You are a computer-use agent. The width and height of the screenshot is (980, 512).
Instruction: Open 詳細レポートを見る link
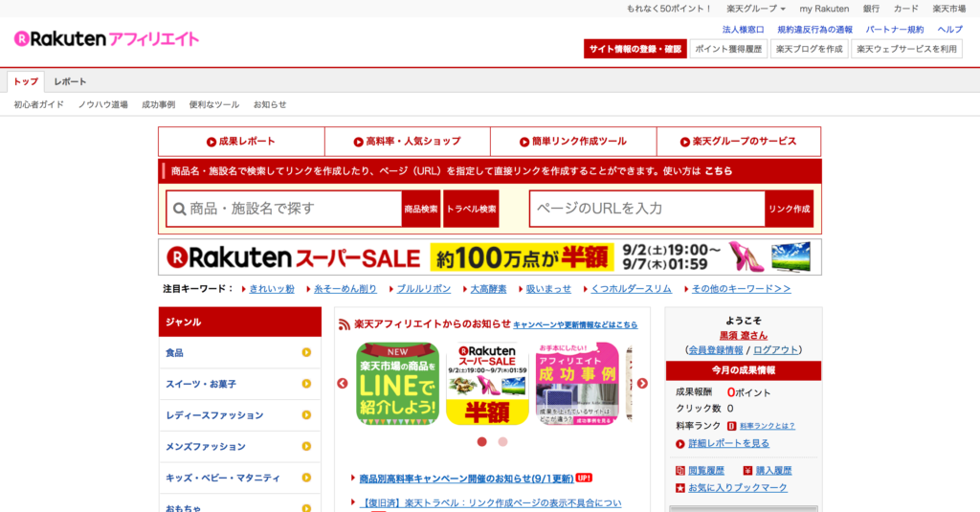pos(728,444)
